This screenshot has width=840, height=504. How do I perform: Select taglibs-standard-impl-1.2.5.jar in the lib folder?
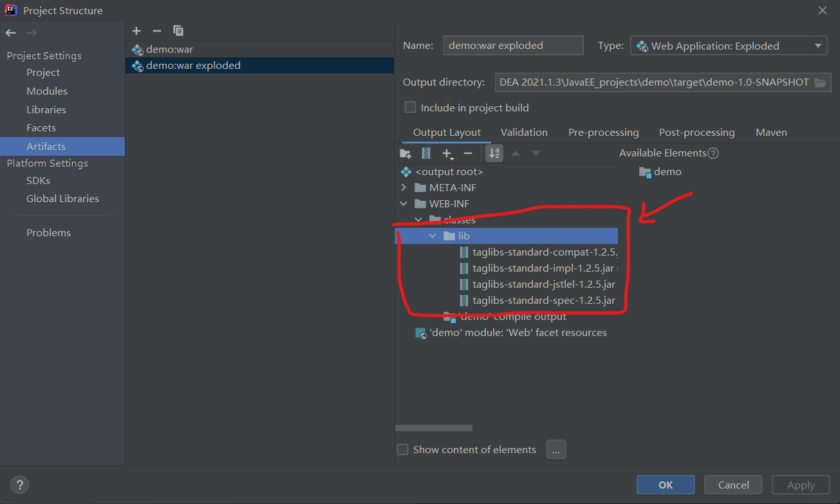click(544, 268)
